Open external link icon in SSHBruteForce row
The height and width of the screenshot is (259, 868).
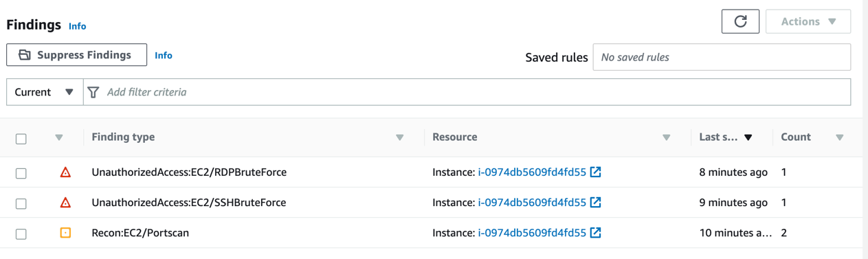point(596,202)
